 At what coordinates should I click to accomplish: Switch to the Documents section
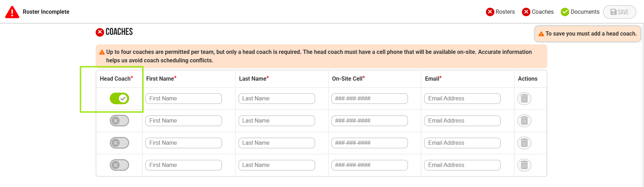pyautogui.click(x=585, y=12)
